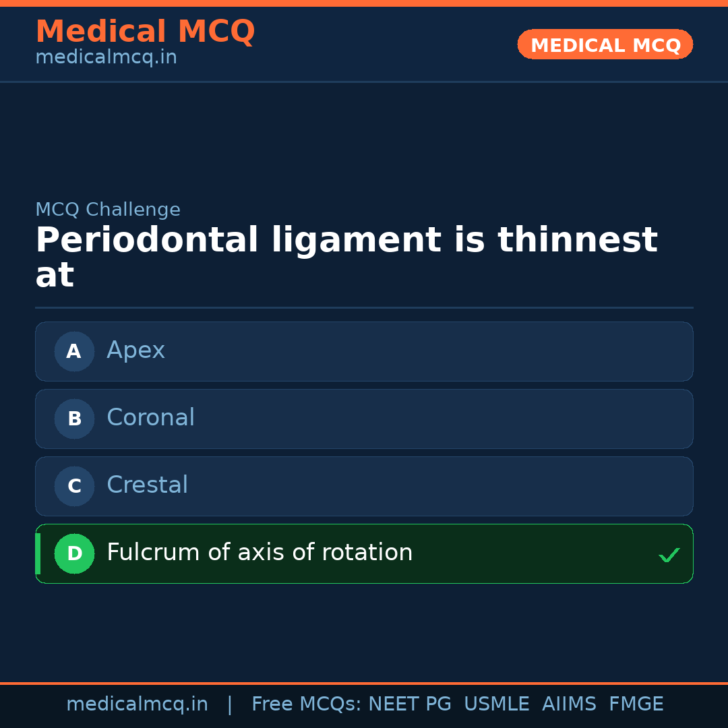Click the header medicalmcq.in site link

pyautogui.click(x=105, y=57)
